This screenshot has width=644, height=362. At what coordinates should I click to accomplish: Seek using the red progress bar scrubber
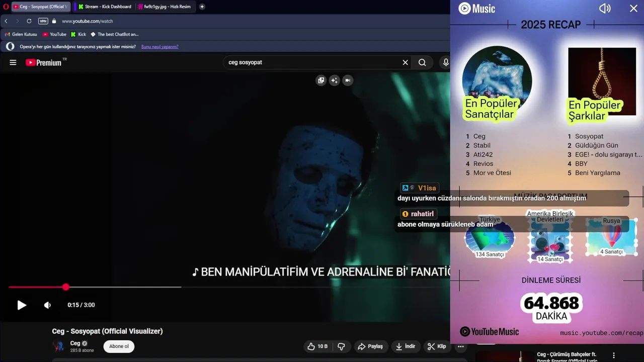[x=66, y=287]
